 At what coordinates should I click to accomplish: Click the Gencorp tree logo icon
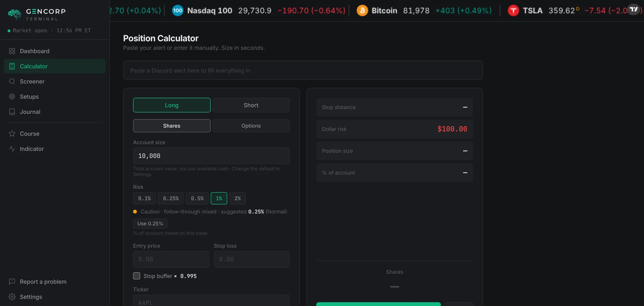click(x=14, y=14)
